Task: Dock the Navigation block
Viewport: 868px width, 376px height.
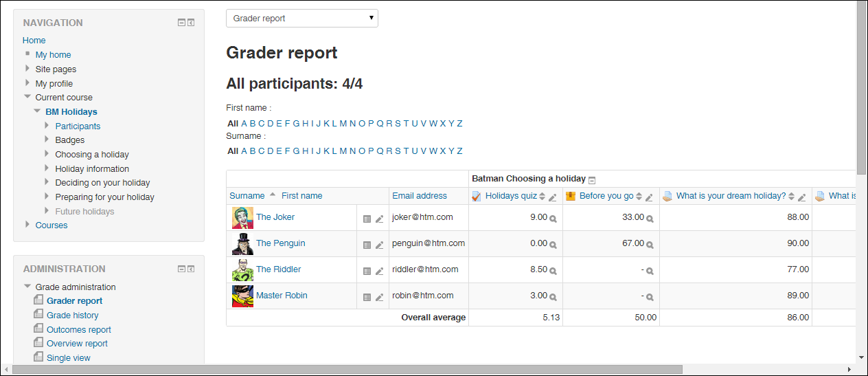Action: pos(191,23)
